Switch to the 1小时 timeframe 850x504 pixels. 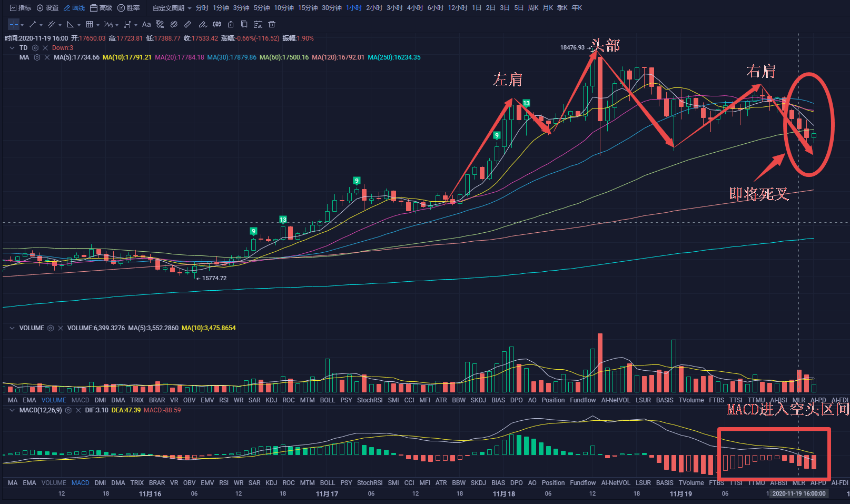click(x=354, y=8)
